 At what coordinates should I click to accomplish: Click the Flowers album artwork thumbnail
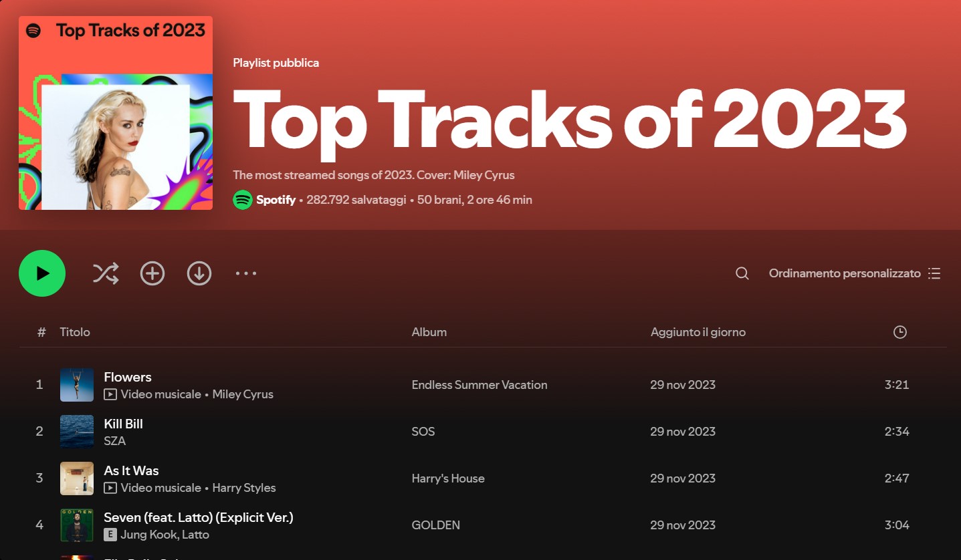coord(77,385)
